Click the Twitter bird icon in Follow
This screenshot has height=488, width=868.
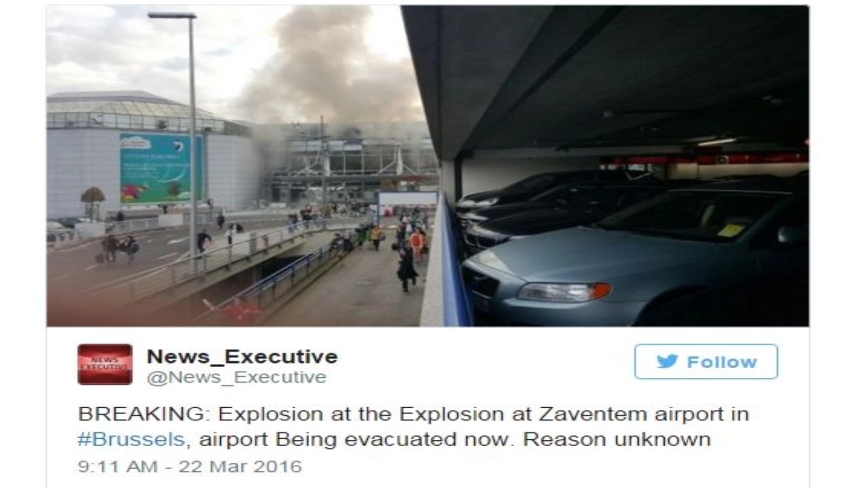[x=667, y=362]
